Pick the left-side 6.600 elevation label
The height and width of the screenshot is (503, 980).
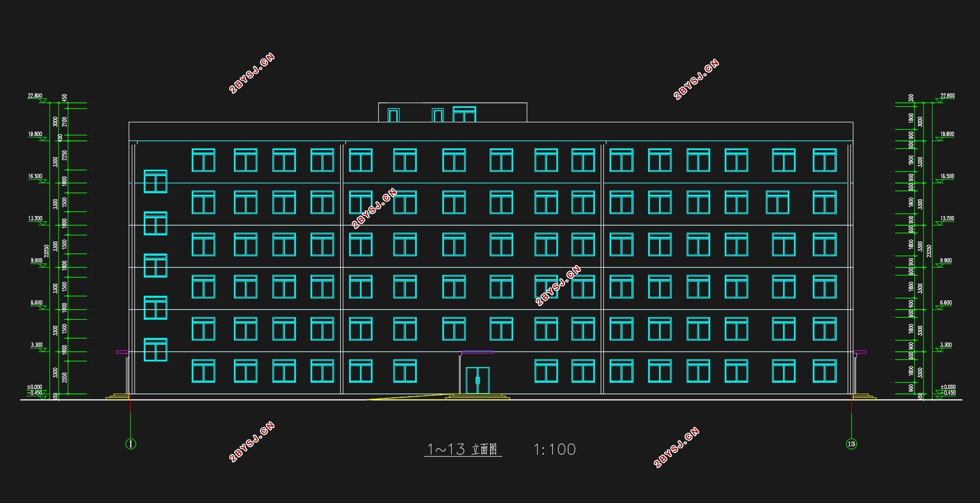(x=36, y=303)
